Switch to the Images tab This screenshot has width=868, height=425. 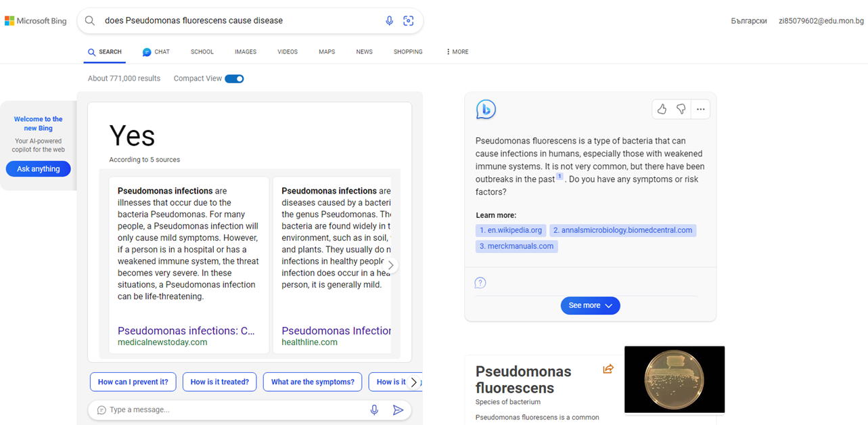pyautogui.click(x=246, y=52)
